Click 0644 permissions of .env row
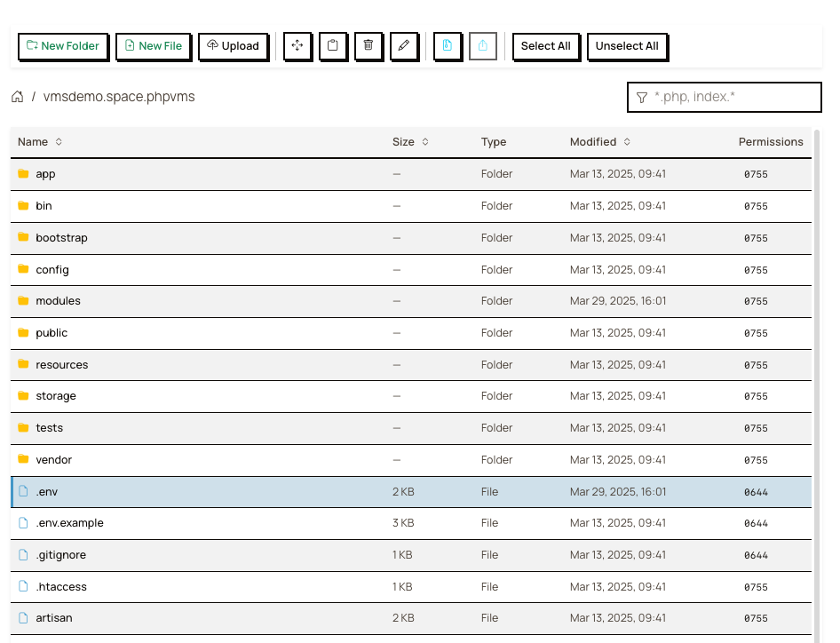The image size is (840, 643). (x=756, y=492)
